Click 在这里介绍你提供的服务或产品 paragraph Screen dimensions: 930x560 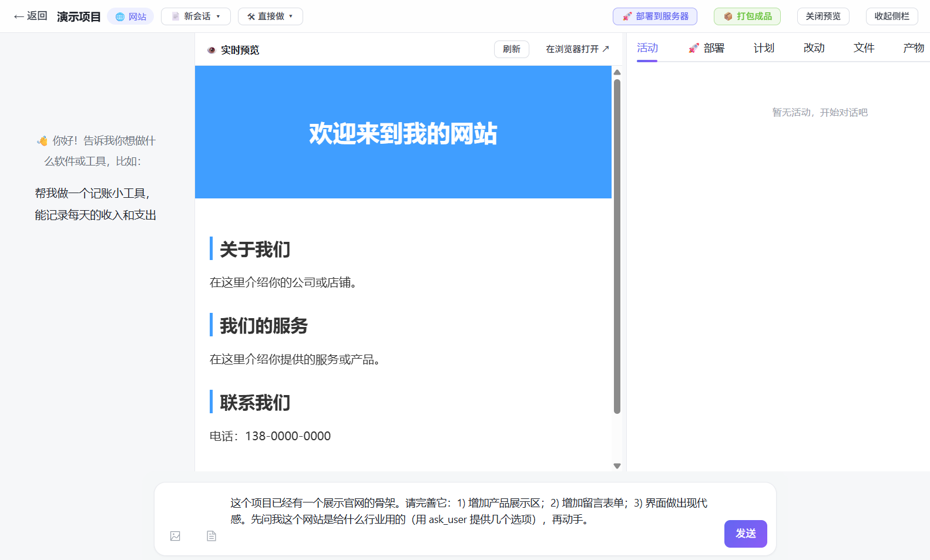click(295, 359)
